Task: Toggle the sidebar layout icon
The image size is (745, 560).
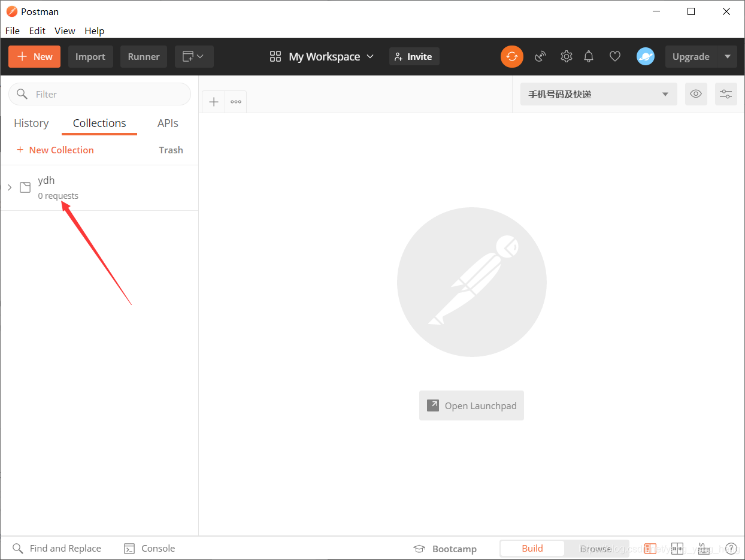Action: click(x=650, y=549)
